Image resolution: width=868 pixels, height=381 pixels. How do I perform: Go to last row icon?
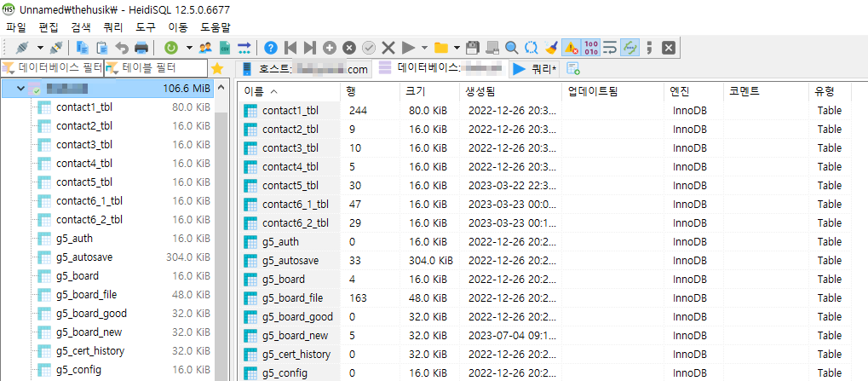310,48
